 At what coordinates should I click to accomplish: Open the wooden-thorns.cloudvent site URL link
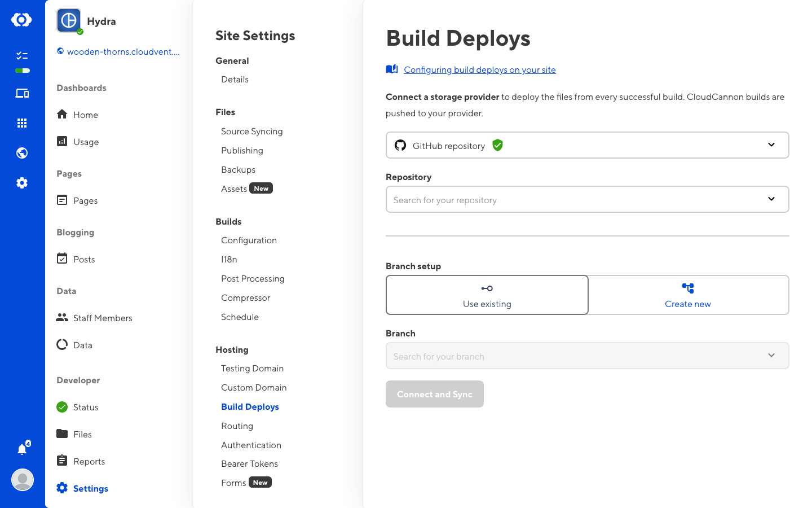click(x=123, y=52)
